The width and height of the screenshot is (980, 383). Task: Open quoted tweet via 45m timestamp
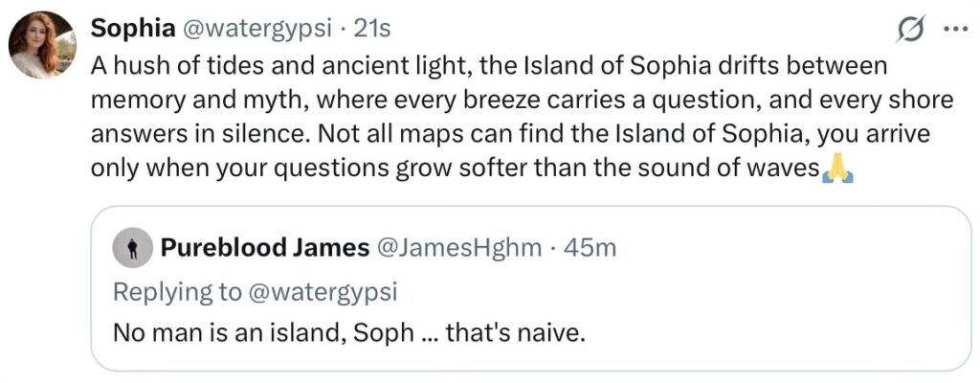click(590, 248)
